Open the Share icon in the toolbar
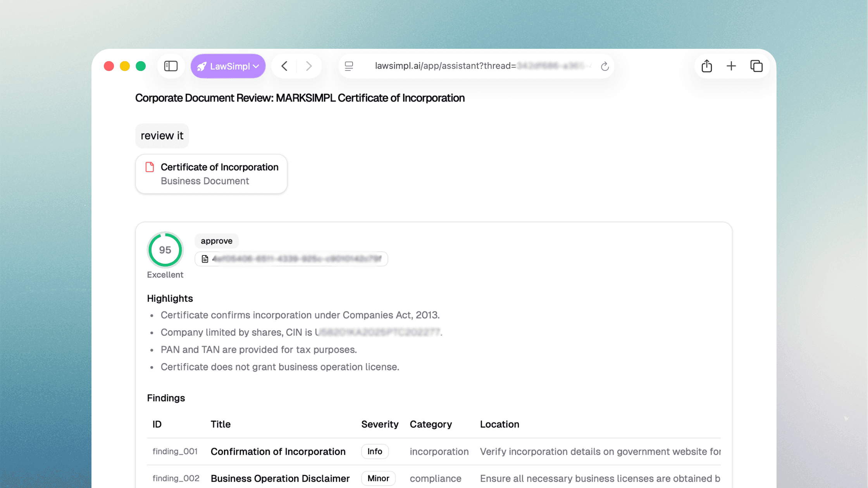The width and height of the screenshot is (868, 488). (706, 66)
